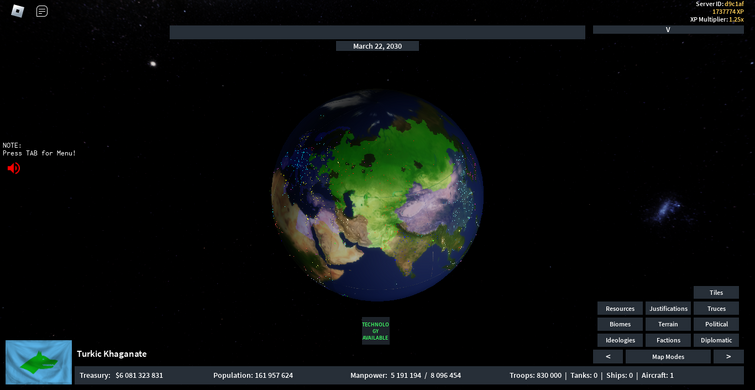Enable the Terrain map mode

click(x=668, y=325)
